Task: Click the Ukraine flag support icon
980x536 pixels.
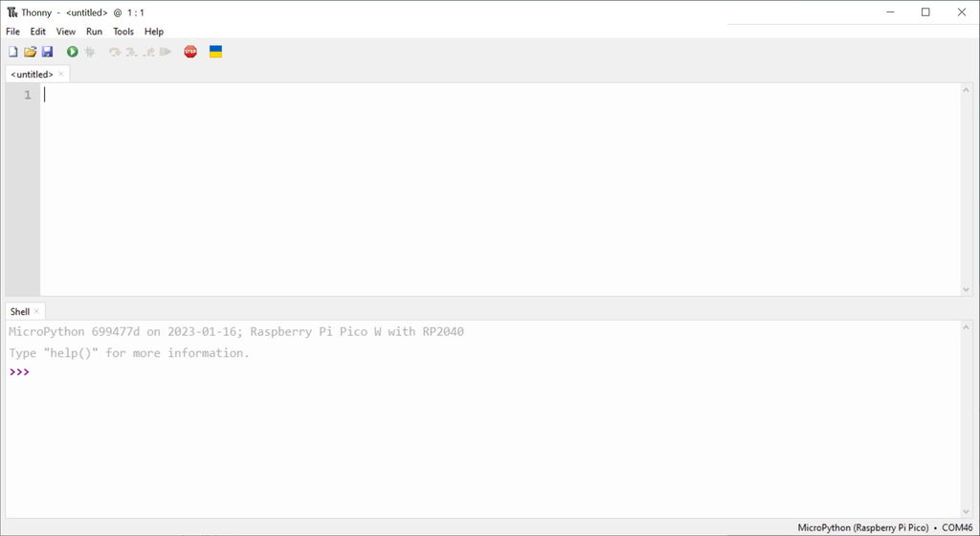Action: [x=215, y=52]
